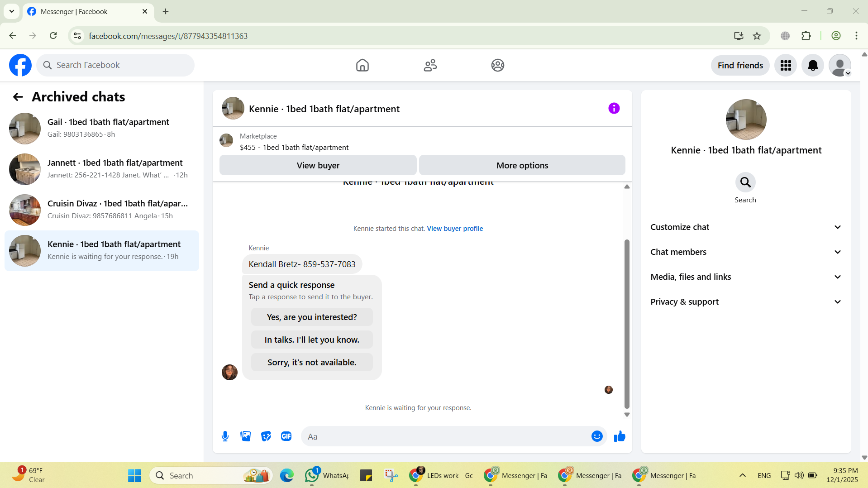Click the Kendall Bretz phone number message
The width and height of the screenshot is (868, 488).
tap(302, 264)
